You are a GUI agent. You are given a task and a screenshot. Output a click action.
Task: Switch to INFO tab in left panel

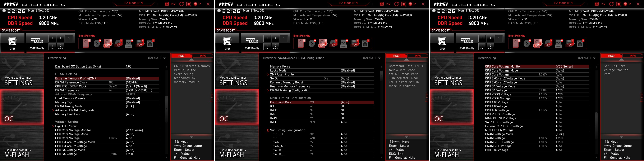(x=203, y=56)
